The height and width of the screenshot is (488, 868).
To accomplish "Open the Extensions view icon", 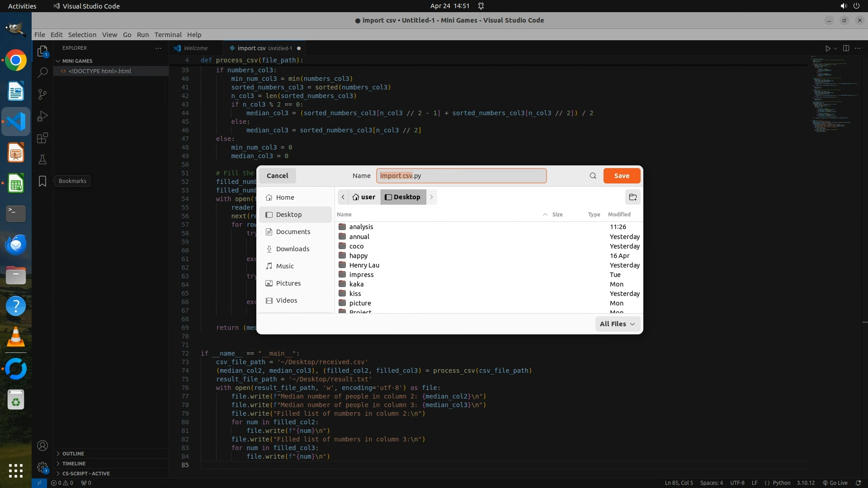I will click(x=42, y=138).
